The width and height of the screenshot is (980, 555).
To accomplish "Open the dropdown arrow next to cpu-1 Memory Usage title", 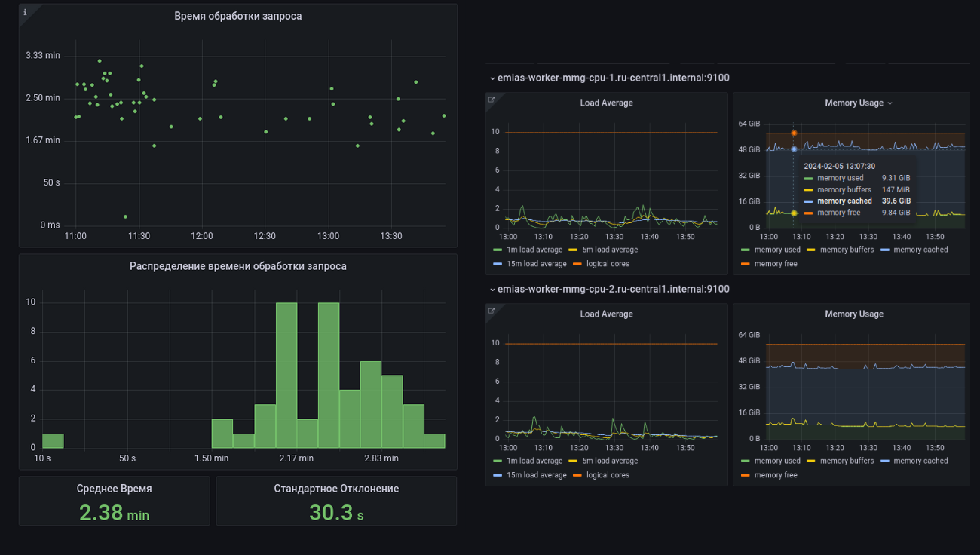I will coord(890,103).
